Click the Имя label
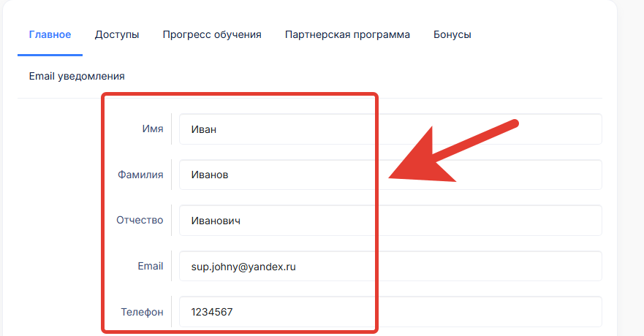Image resolution: width=644 pixels, height=336 pixels. (153, 129)
